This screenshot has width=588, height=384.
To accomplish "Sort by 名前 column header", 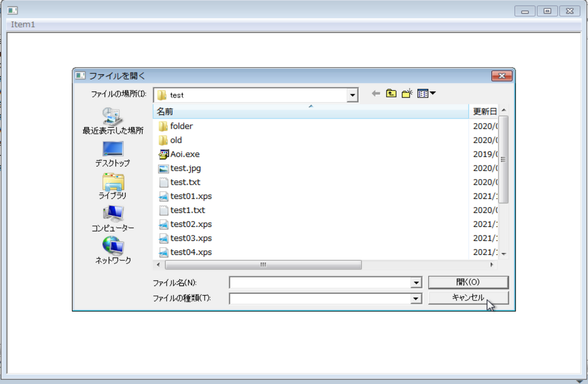I will coord(311,111).
